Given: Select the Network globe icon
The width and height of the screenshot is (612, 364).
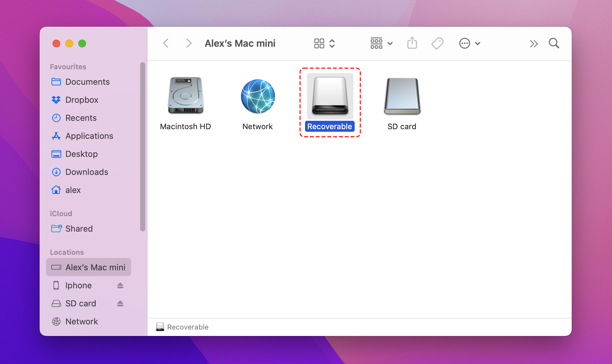Looking at the screenshot, I should coord(258,96).
